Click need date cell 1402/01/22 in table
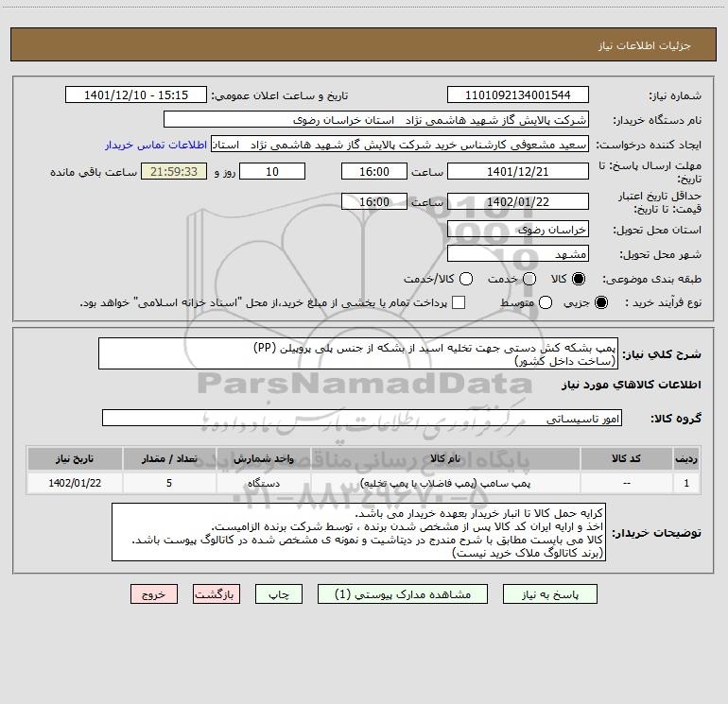Screen dimensions: 728x704 coord(75,483)
